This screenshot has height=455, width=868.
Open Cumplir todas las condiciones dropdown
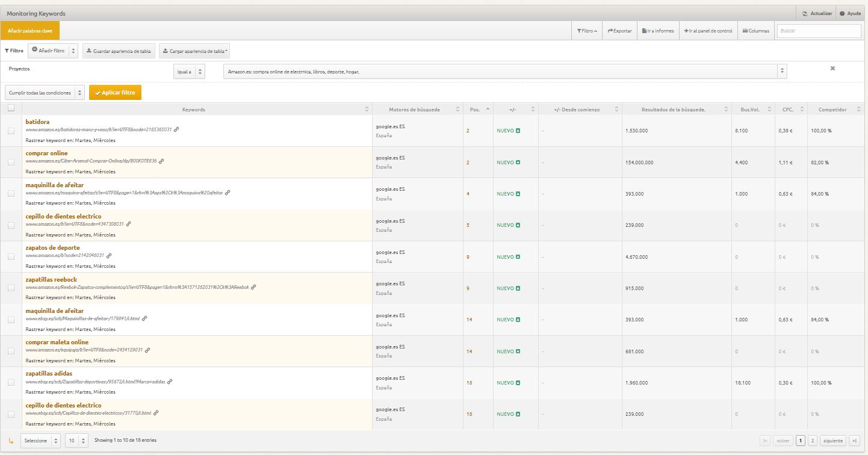pos(45,93)
